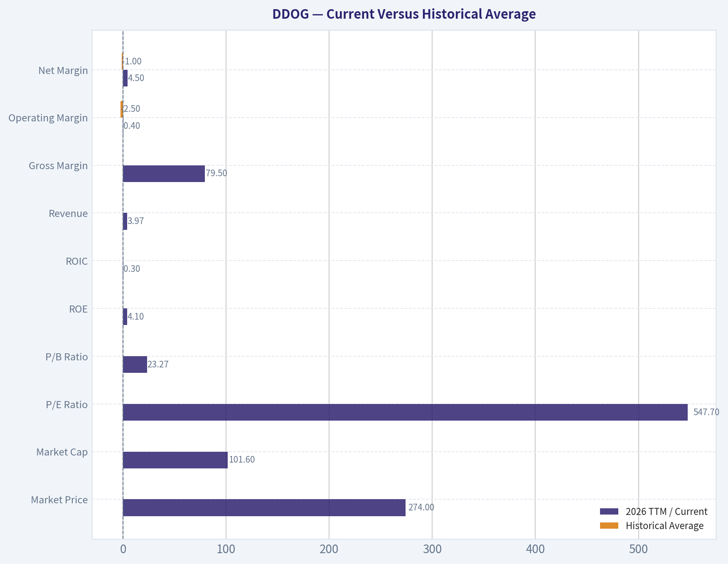Image resolution: width=728 pixels, height=564 pixels.
Task: Click the Market Price current bar
Action: (x=264, y=507)
